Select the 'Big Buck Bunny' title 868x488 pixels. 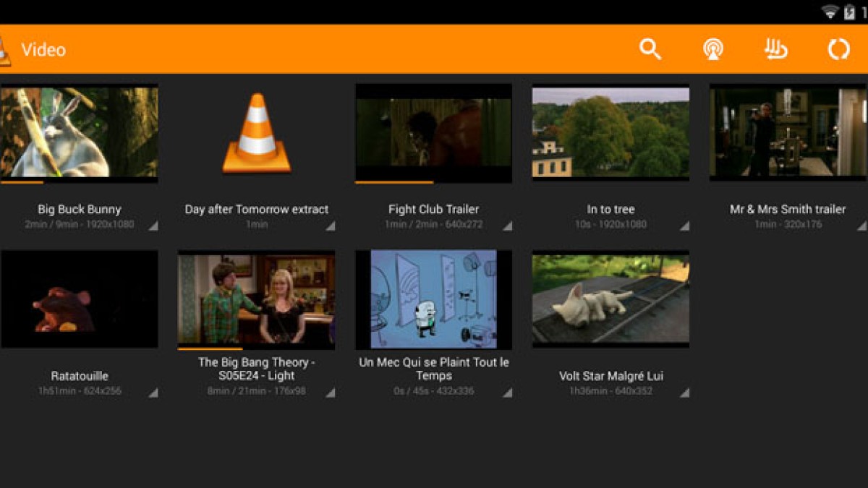coord(80,209)
